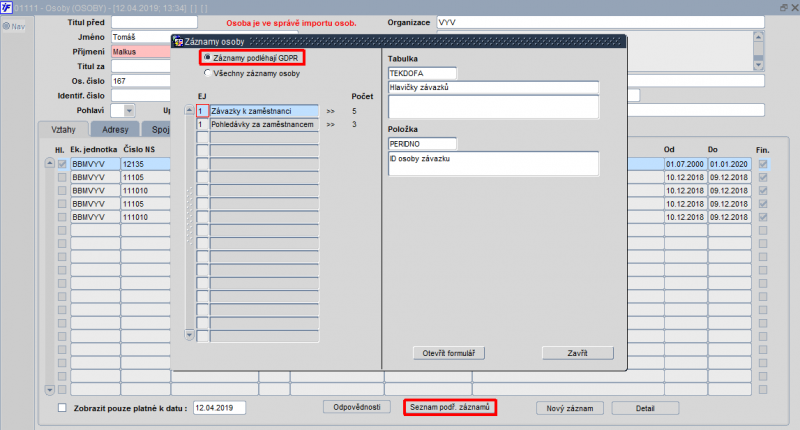
Task: Toggle the Hl. checkbox for the first row 11105
Action: click(62, 177)
